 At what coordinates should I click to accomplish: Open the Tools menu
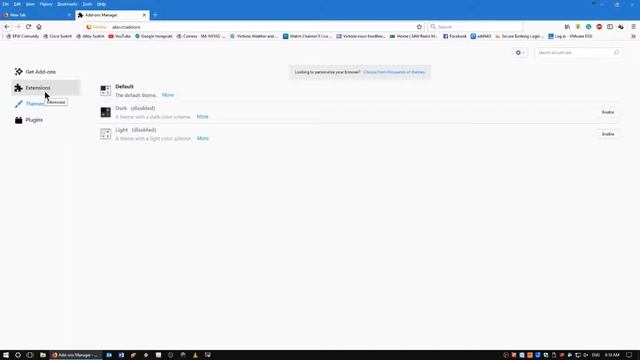click(x=87, y=4)
